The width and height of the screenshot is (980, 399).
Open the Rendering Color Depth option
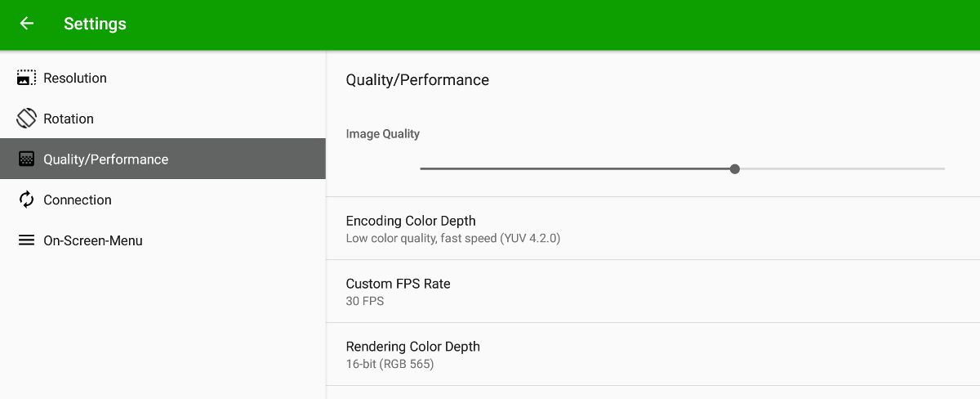[x=413, y=347]
